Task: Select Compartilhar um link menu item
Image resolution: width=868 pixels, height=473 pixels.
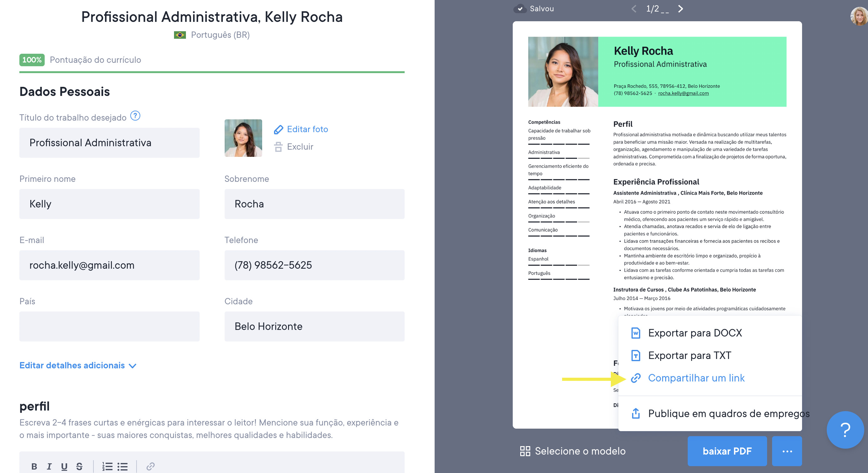Action: 696,378
